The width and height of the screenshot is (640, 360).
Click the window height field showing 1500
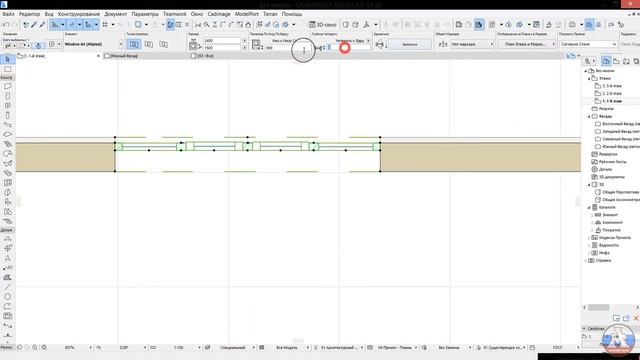(222, 48)
